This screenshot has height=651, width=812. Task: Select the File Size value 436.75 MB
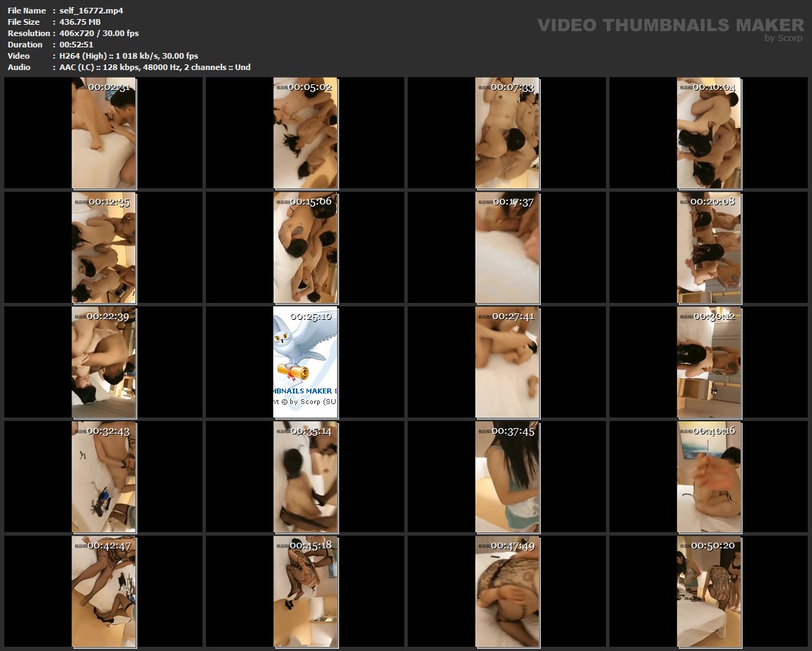coord(80,22)
